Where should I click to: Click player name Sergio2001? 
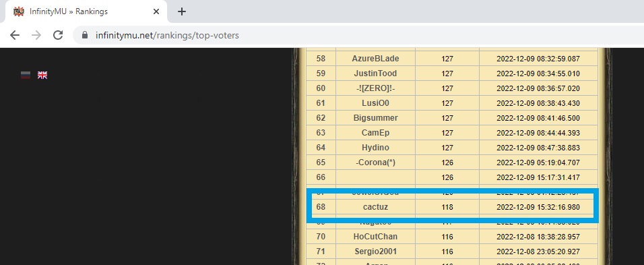[x=375, y=252]
